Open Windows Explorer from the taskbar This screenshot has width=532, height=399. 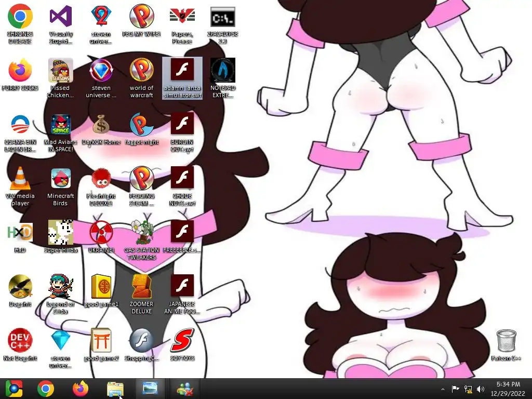(115, 389)
